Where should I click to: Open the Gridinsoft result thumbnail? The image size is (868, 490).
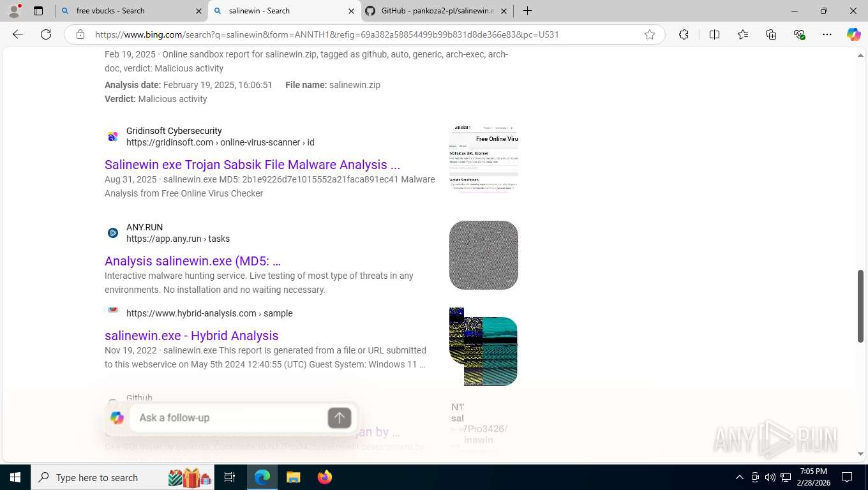point(484,158)
